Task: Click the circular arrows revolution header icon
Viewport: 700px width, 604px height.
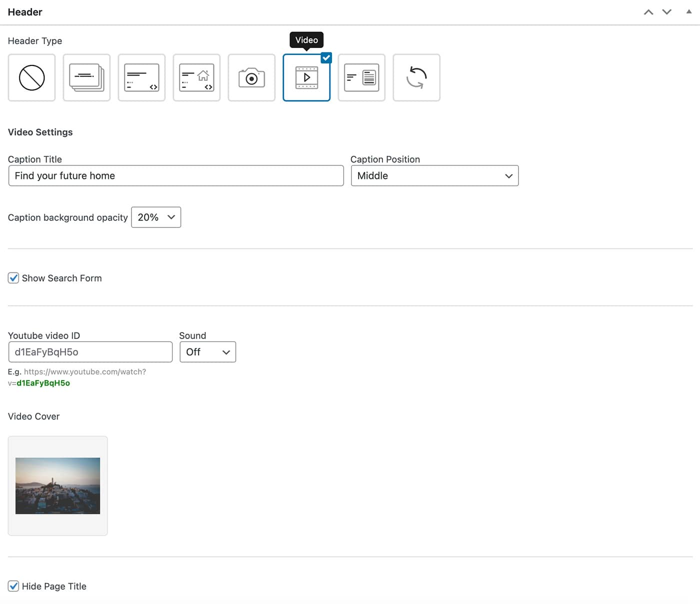Action: 416,78
